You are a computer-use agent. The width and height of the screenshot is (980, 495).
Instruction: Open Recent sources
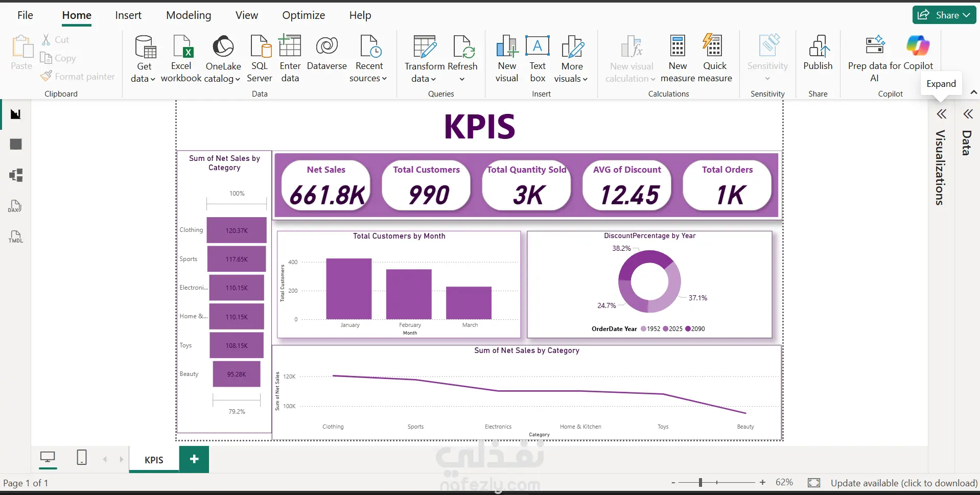[x=368, y=58]
